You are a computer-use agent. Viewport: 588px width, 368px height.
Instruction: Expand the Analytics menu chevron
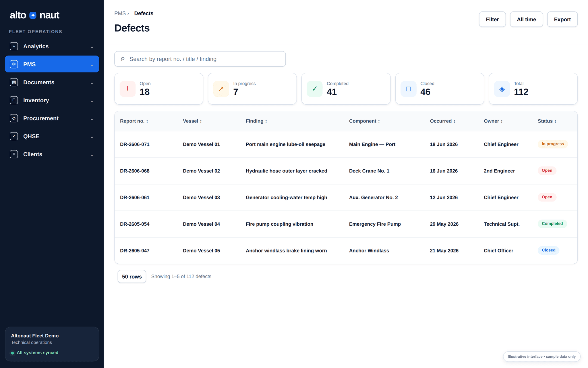92,47
